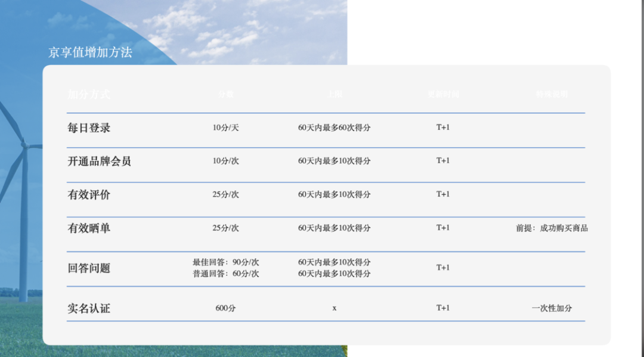Click the limit cell in 有效晒单 row
This screenshot has height=357, width=644.
click(x=335, y=228)
